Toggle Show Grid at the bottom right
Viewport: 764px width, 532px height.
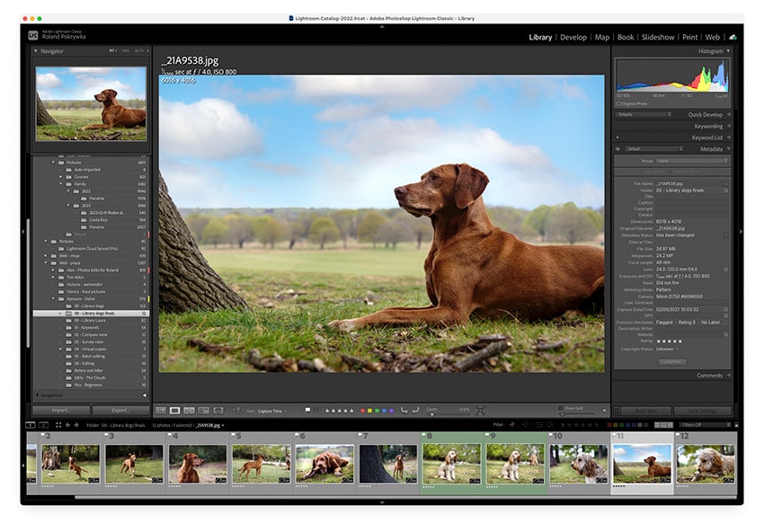pos(560,407)
